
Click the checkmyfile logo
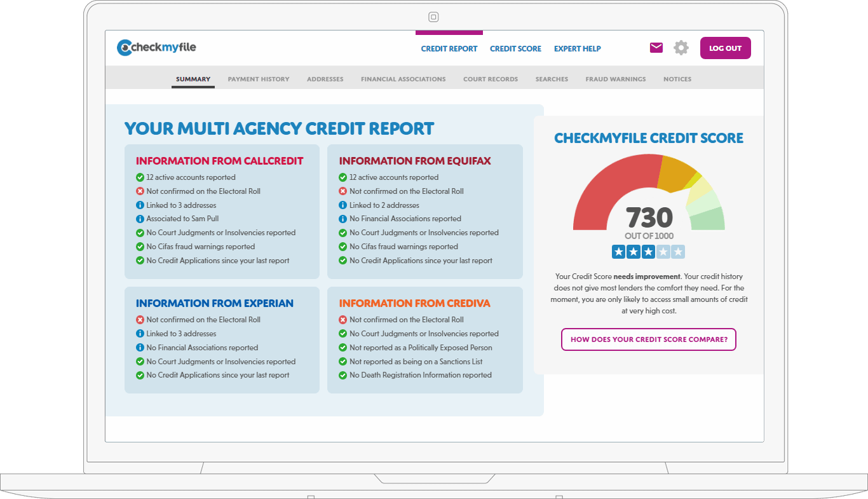coord(156,48)
